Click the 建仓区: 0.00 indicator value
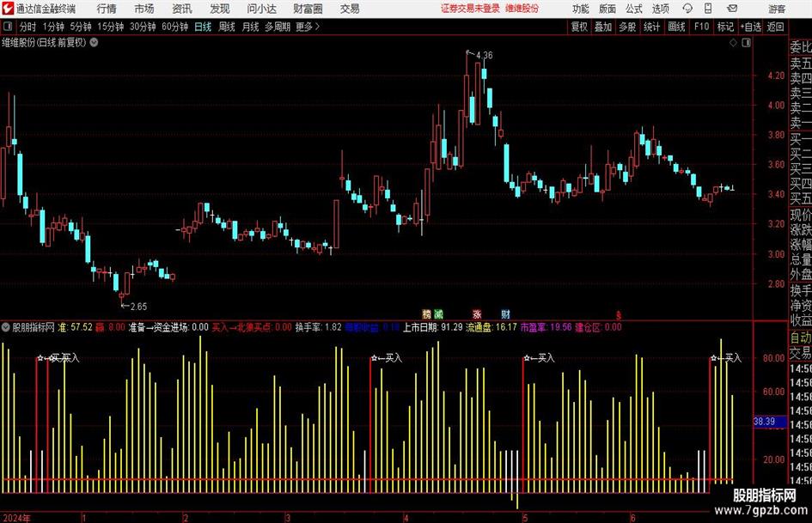Image resolution: width=812 pixels, height=523 pixels. (x=598, y=327)
